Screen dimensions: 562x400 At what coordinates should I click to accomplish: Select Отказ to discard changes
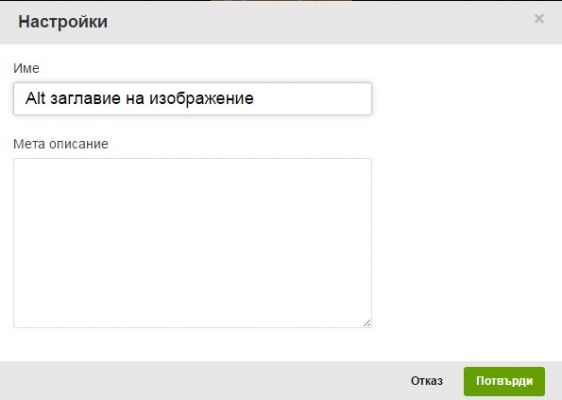tap(427, 381)
